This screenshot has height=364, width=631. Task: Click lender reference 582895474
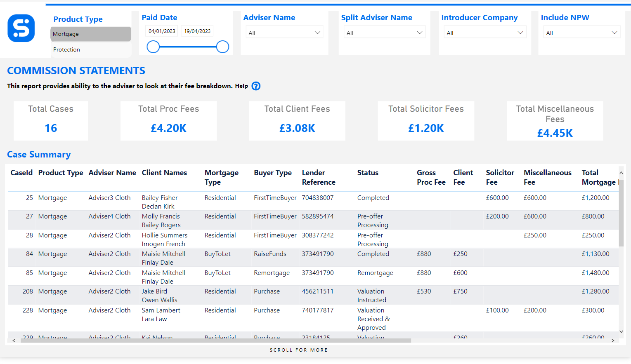click(317, 216)
